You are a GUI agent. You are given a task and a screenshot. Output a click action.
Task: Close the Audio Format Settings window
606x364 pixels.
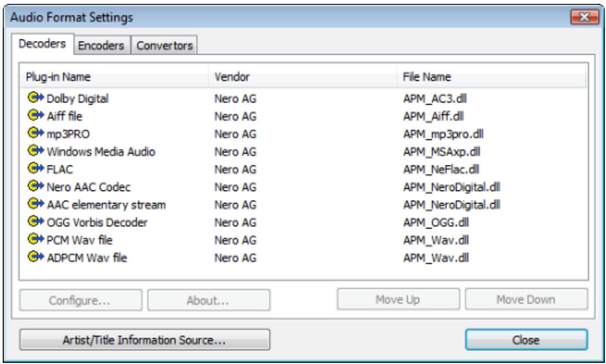tap(584, 17)
